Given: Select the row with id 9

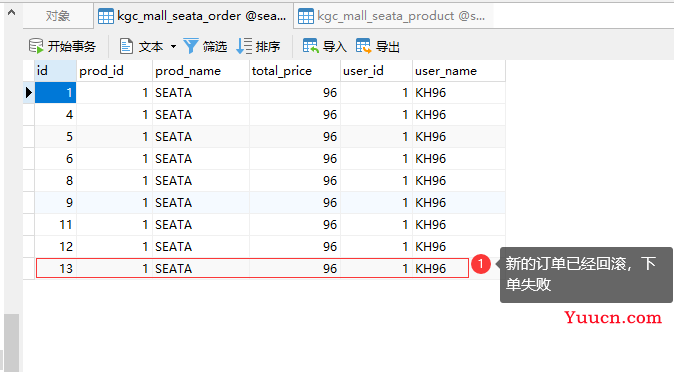Looking at the screenshot, I should tap(270, 203).
